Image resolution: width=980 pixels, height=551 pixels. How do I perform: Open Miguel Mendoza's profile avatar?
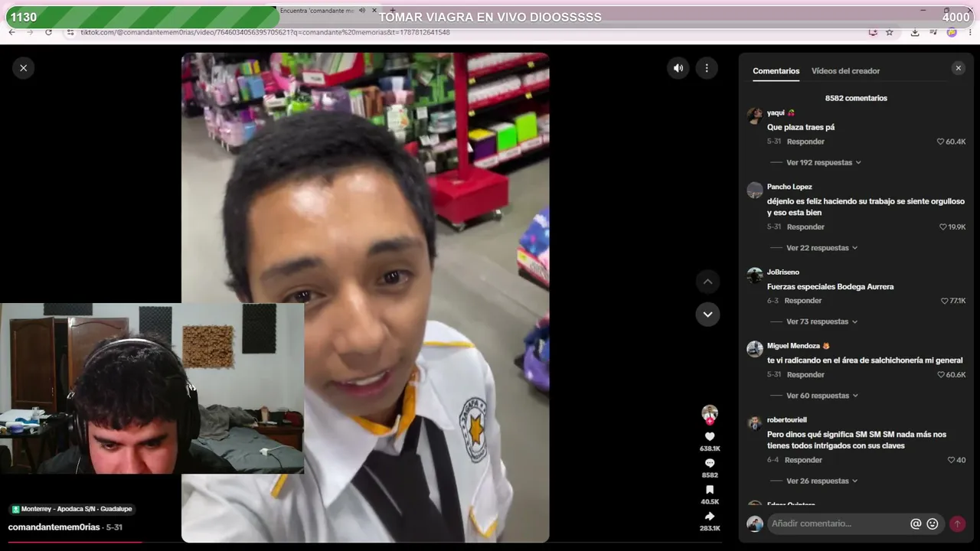pos(755,350)
